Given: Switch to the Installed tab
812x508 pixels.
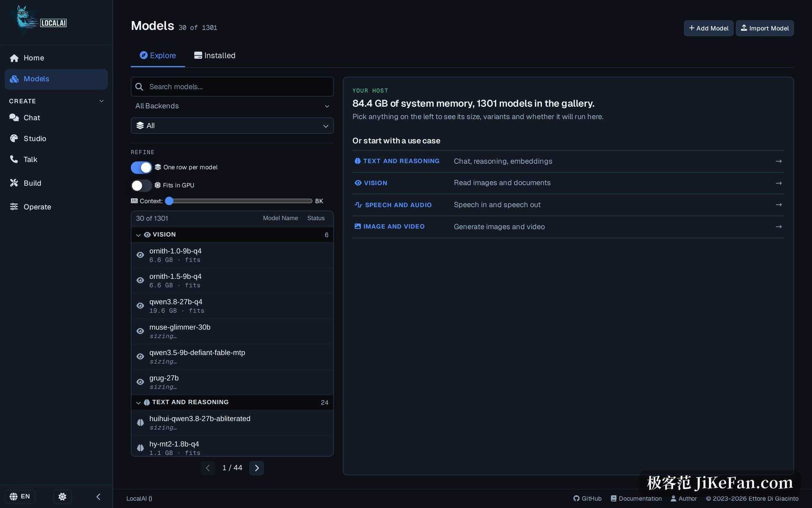Looking at the screenshot, I should (215, 55).
